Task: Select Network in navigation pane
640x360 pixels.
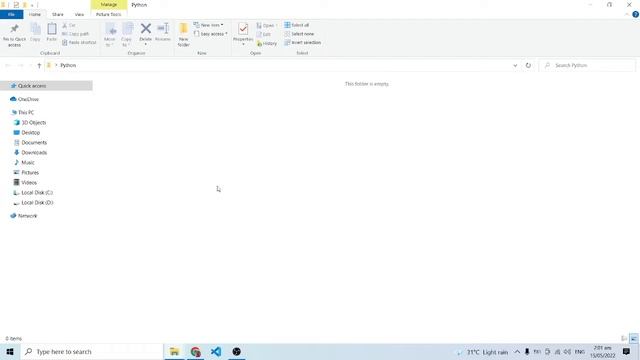Action: [24, 216]
